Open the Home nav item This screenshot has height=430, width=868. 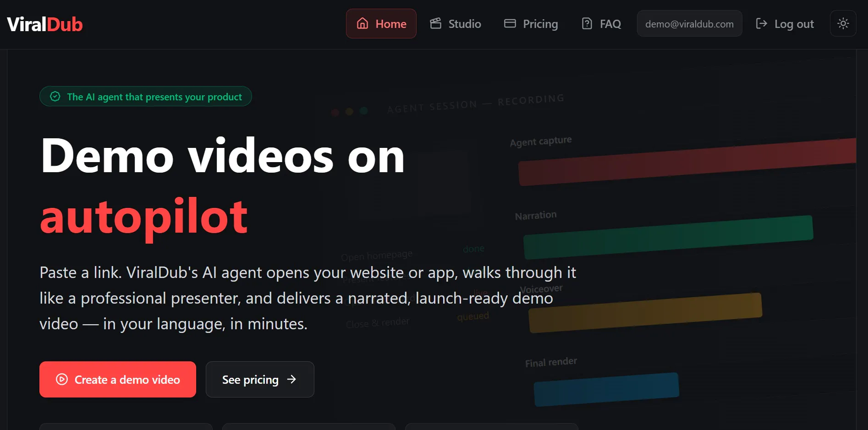pos(381,24)
